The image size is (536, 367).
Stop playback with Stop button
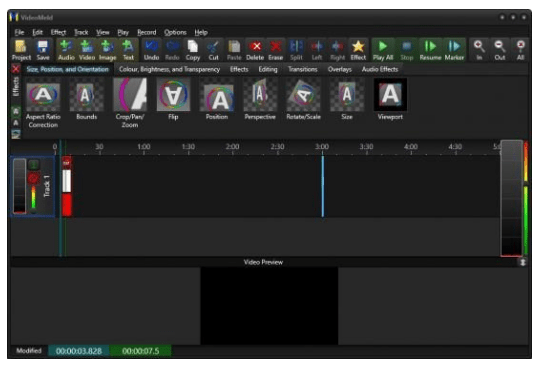pos(406,50)
